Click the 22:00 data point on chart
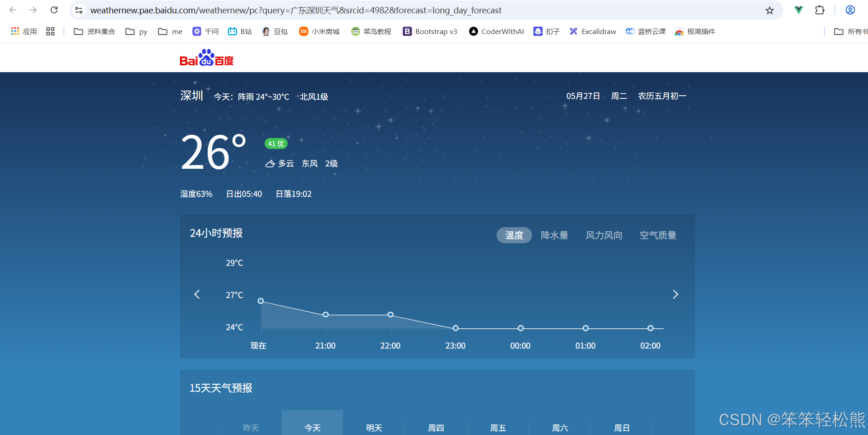Viewport: 868px width, 435px height. 390,315
